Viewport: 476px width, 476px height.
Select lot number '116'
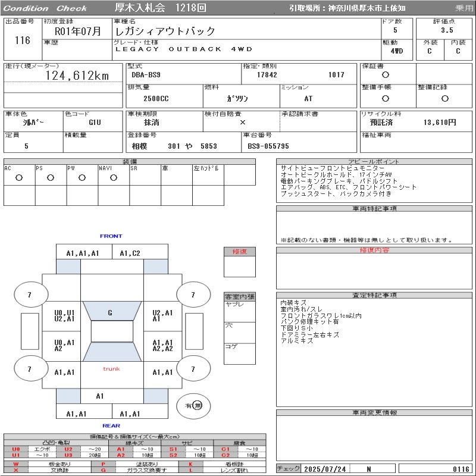pos(23,40)
